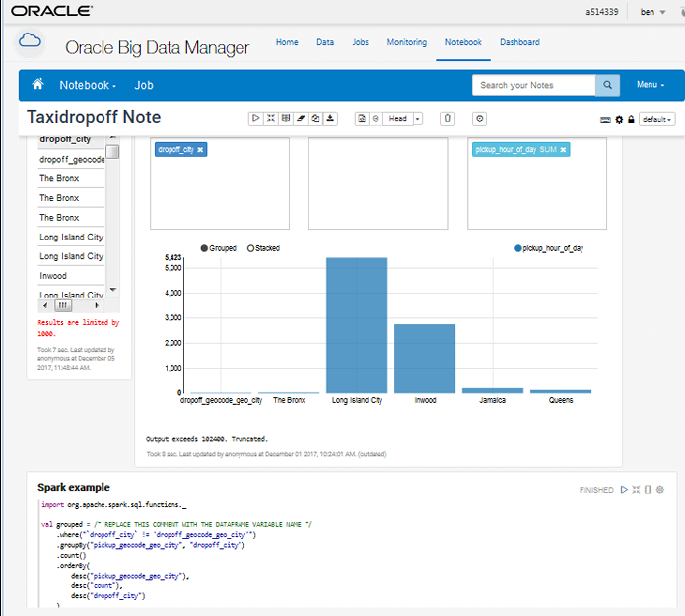Click the set revision icon beside Head

point(376,119)
